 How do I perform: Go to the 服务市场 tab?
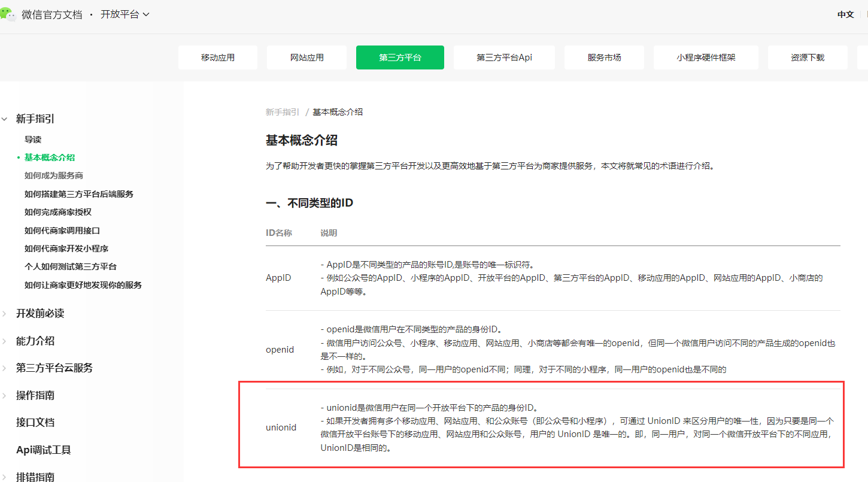[604, 57]
